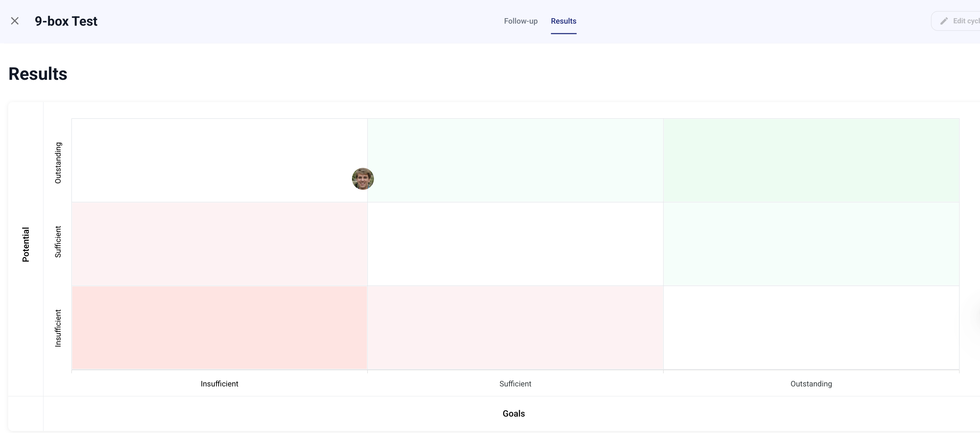Image resolution: width=980 pixels, height=433 pixels.
Task: Click the dark green top-right grid cell
Action: click(x=811, y=160)
